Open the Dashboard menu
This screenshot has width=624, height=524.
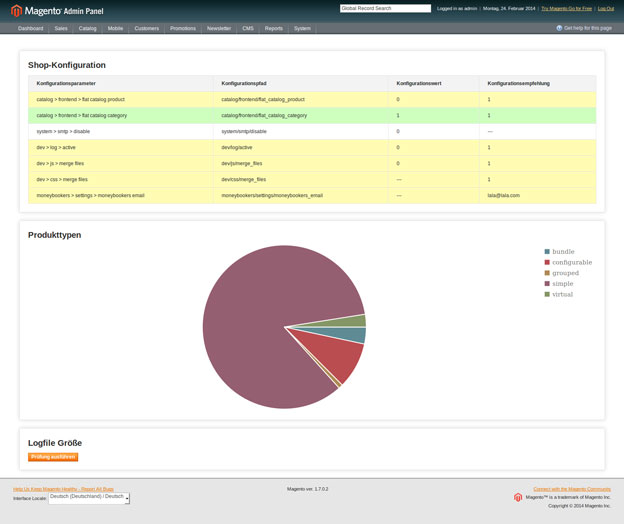[x=30, y=28]
